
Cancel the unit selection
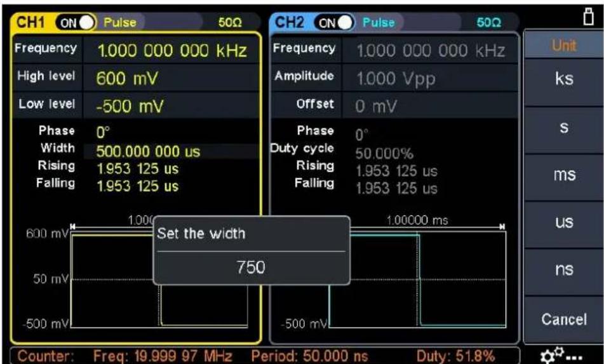point(564,320)
